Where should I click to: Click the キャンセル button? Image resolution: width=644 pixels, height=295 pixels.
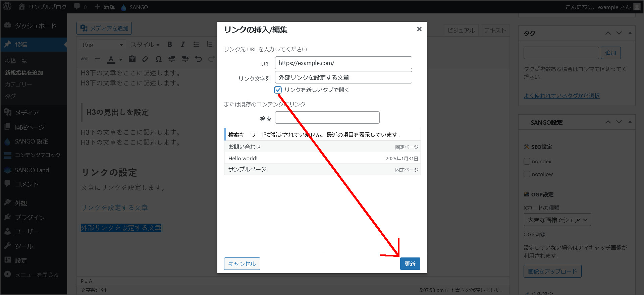tap(242, 264)
